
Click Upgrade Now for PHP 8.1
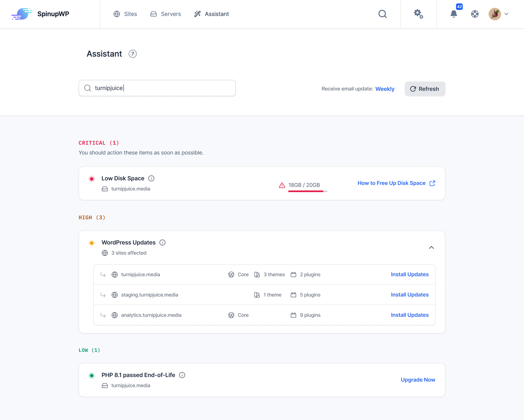(418, 380)
